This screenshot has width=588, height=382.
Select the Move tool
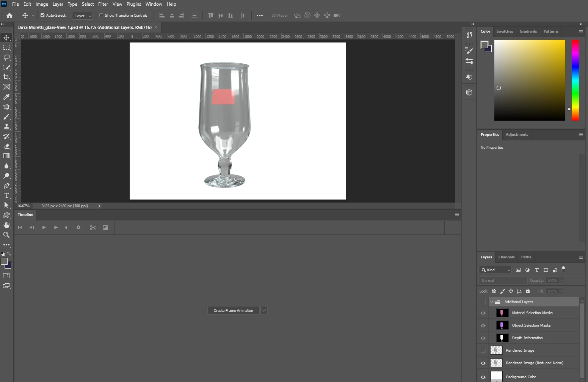click(6, 38)
